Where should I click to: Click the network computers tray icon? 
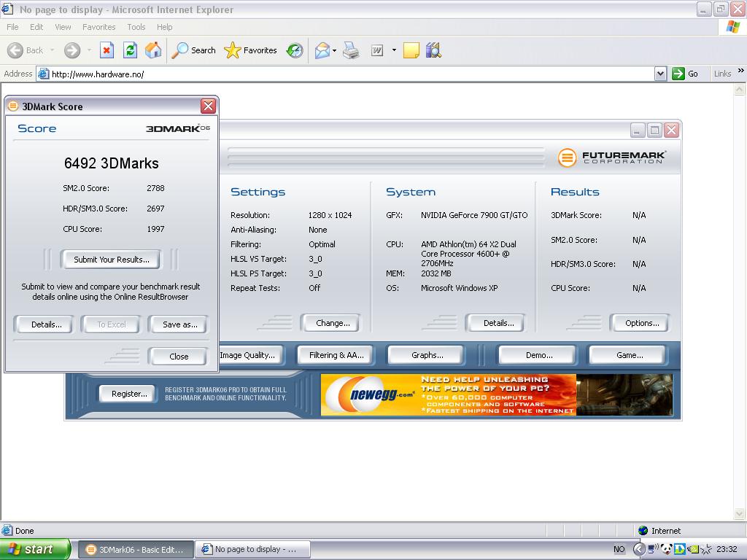click(653, 549)
